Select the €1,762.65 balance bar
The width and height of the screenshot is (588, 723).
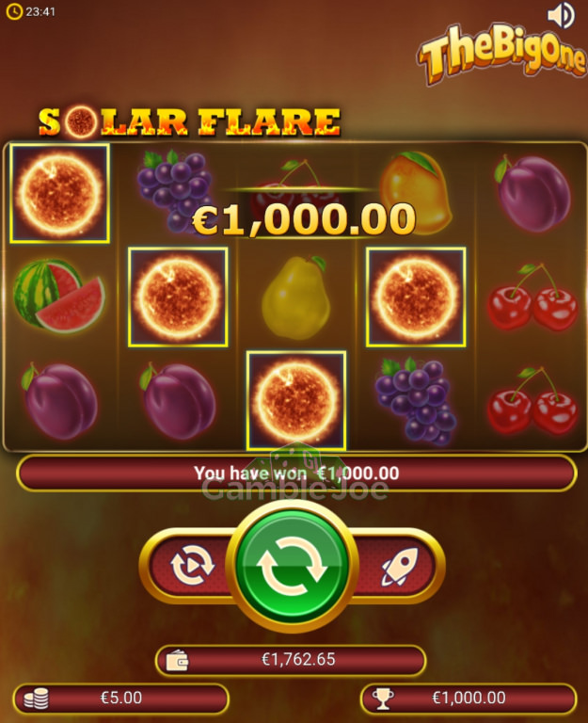click(x=291, y=660)
